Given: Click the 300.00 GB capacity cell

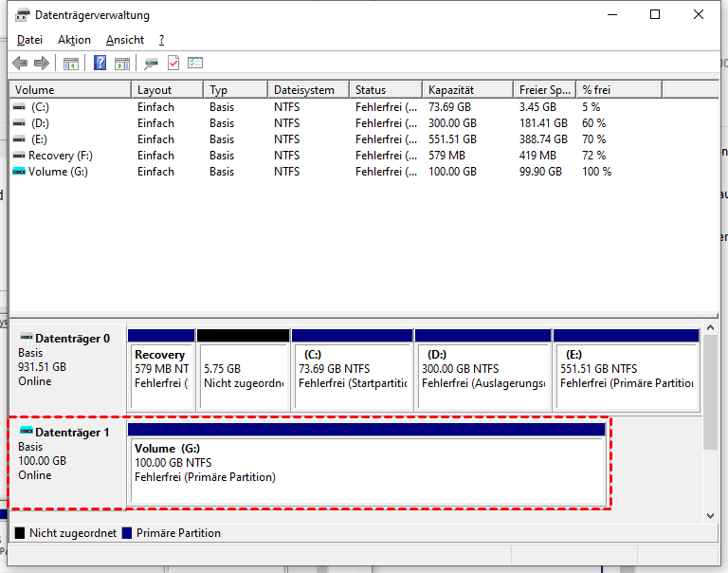Looking at the screenshot, I should coord(452,123).
